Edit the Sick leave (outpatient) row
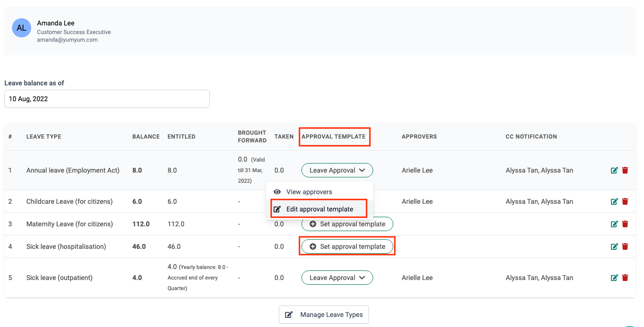 614,278
